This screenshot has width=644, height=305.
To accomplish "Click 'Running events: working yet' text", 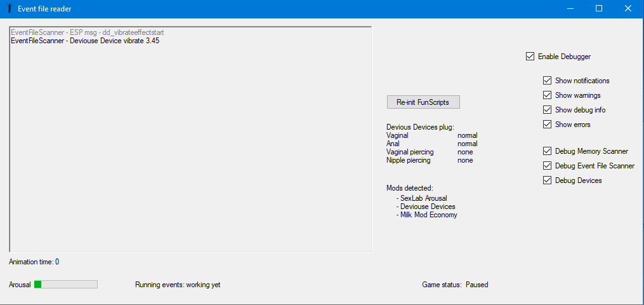I will 178,285.
